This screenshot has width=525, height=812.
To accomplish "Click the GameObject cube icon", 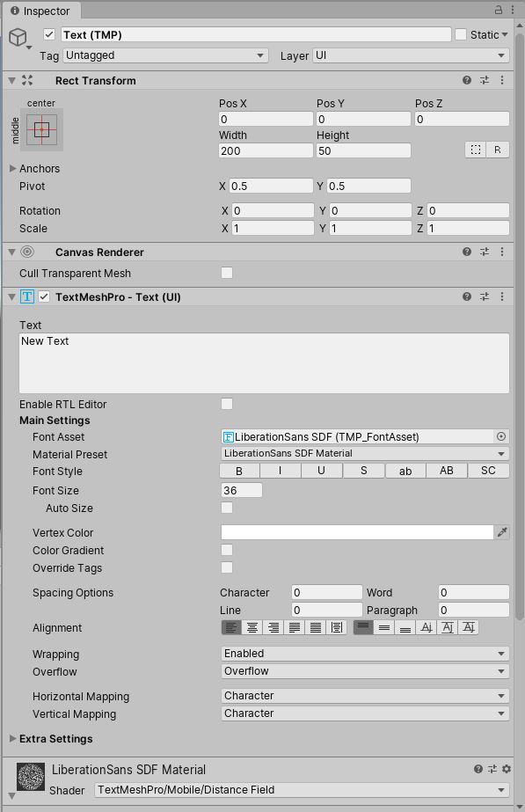I will tap(18, 37).
